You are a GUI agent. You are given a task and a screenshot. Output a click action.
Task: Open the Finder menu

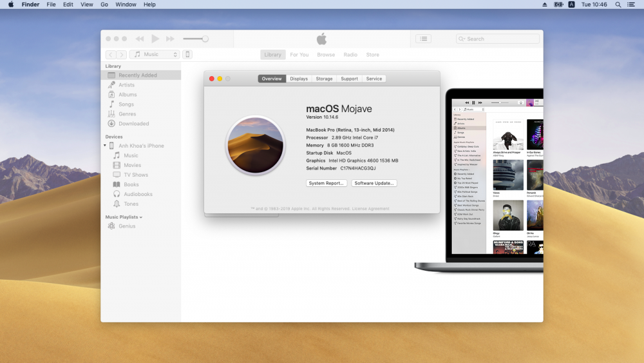(x=30, y=5)
